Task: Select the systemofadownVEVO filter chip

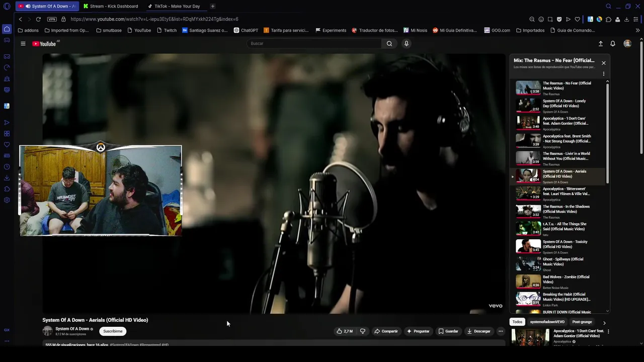Action: pyautogui.click(x=547, y=322)
